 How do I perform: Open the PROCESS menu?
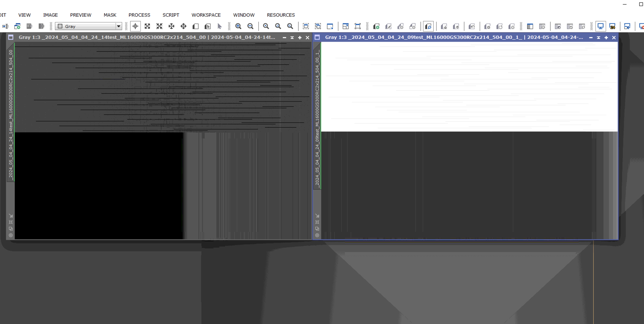[x=139, y=15]
